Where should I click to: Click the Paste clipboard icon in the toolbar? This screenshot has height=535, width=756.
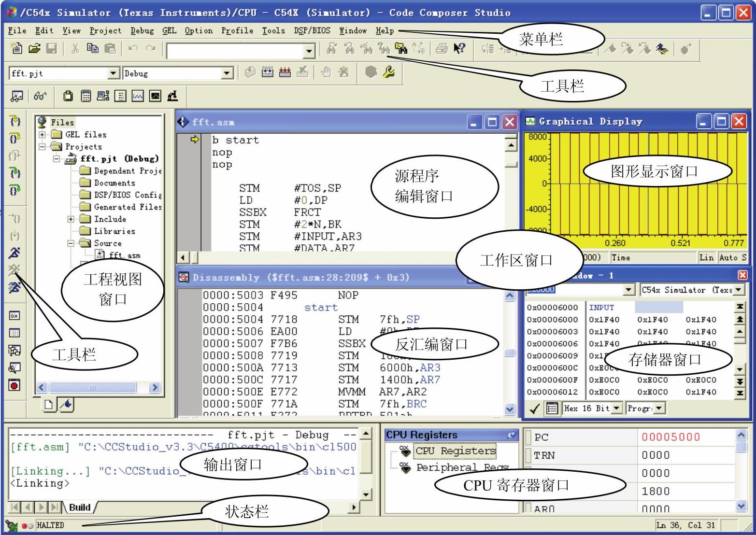(x=111, y=48)
